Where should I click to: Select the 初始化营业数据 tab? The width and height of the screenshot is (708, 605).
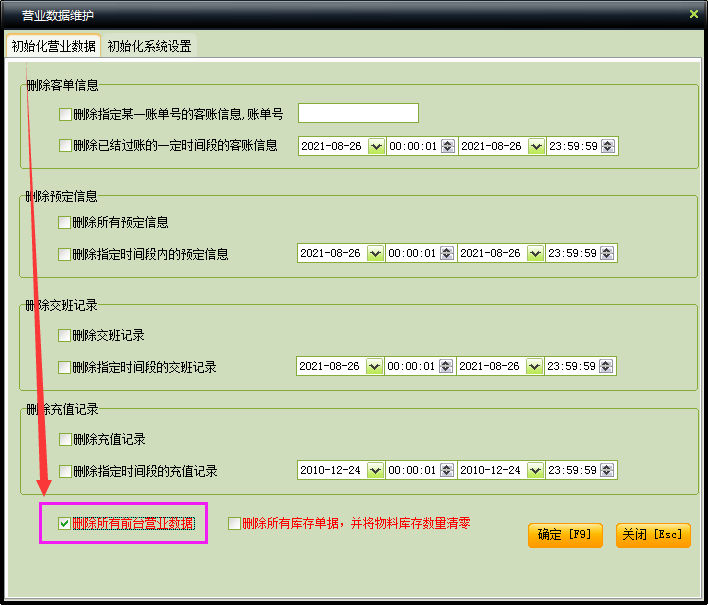coord(54,46)
